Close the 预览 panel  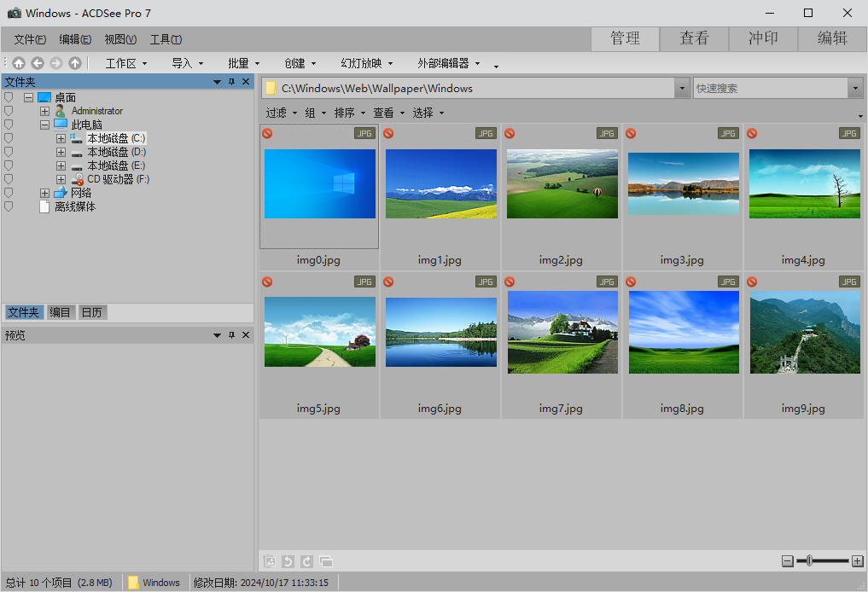coord(246,335)
